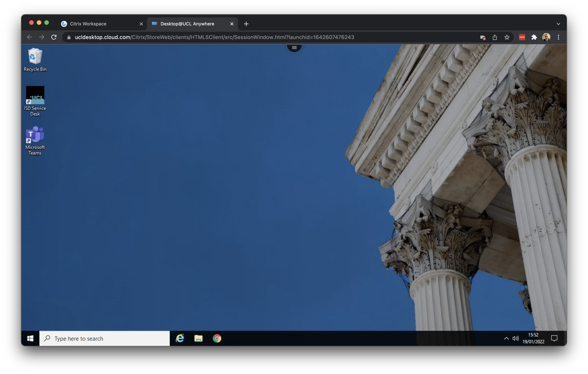Screen dimensions: 588x374
Task: Open the Action Center notification icon
Action: click(x=554, y=338)
